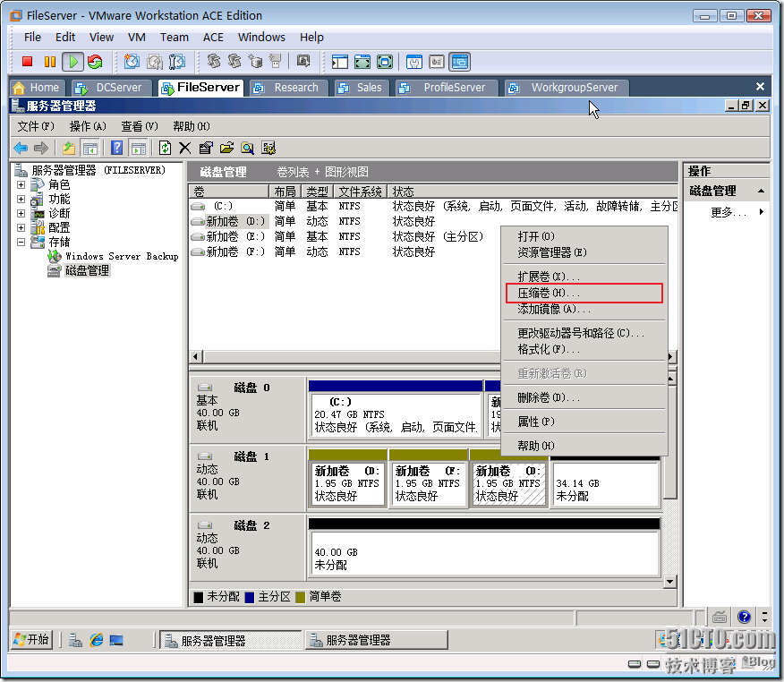
Task: Click the Internet Explorer quick launch icon
Action: [96, 640]
